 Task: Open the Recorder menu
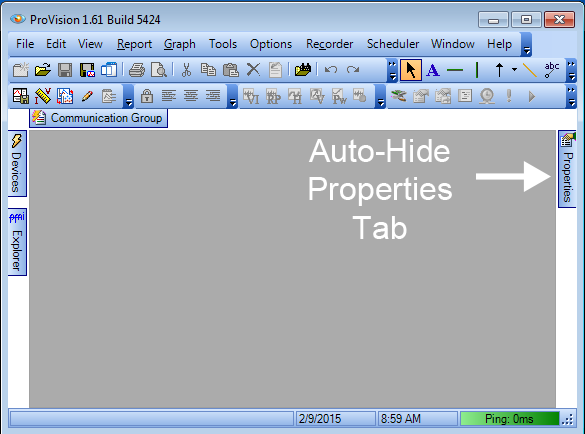tap(329, 44)
